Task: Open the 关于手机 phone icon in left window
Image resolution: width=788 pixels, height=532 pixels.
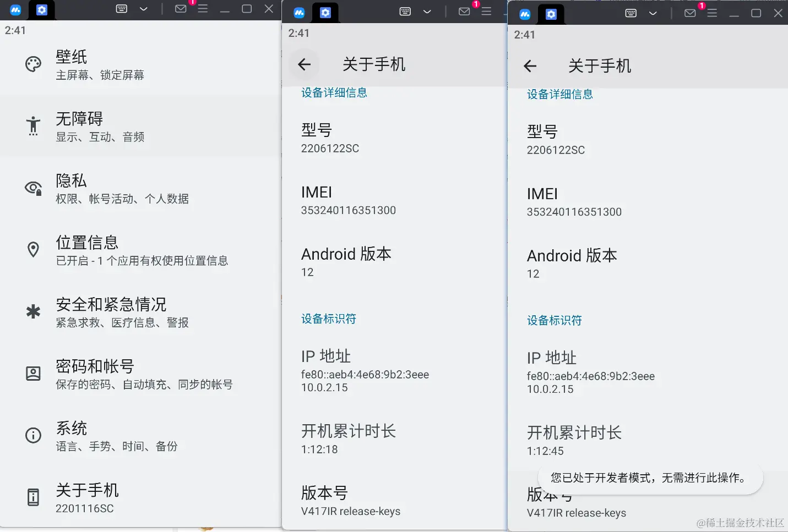Action: tap(33, 497)
